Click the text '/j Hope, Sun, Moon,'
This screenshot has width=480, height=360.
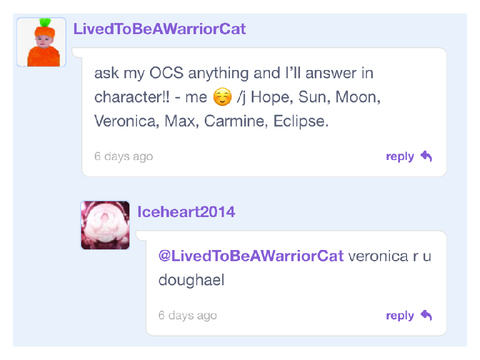coord(309,97)
